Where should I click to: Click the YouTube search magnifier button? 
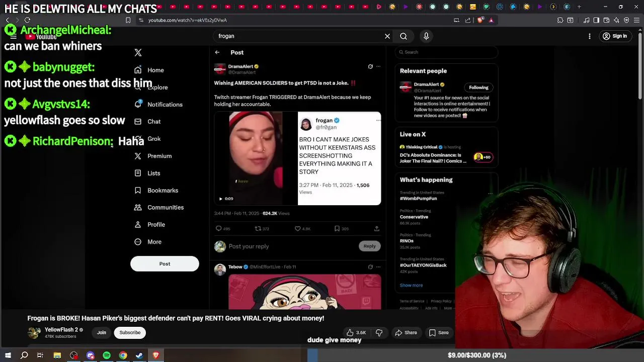pos(404,36)
